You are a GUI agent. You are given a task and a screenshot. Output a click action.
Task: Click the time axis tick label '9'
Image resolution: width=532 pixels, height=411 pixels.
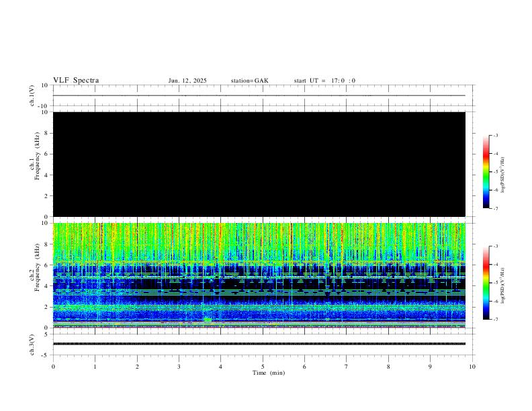430,367
